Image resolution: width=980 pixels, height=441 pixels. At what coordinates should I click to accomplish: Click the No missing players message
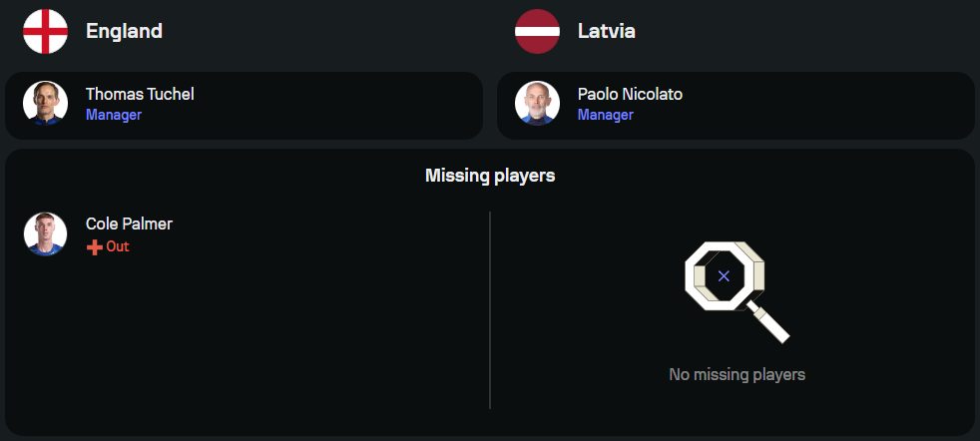coord(736,375)
